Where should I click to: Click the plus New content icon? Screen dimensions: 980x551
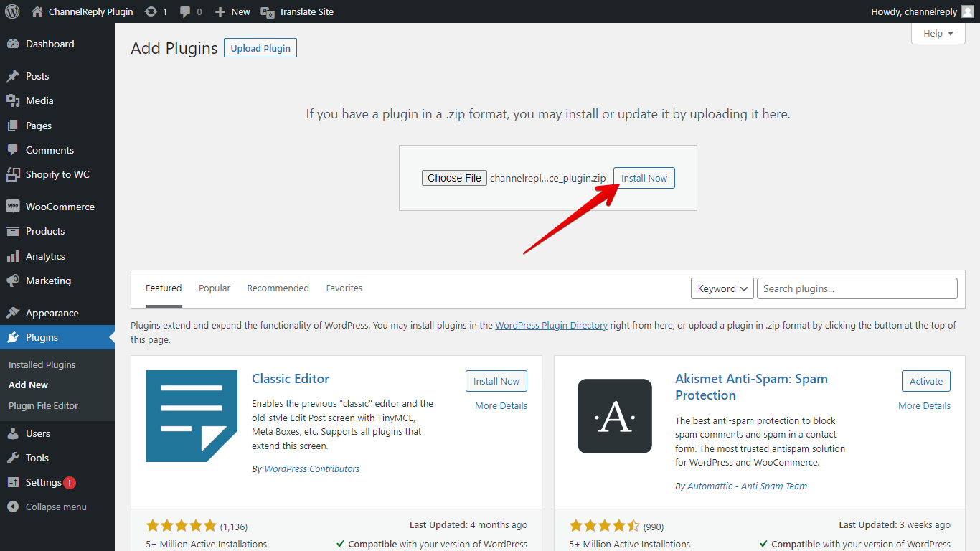click(220, 11)
